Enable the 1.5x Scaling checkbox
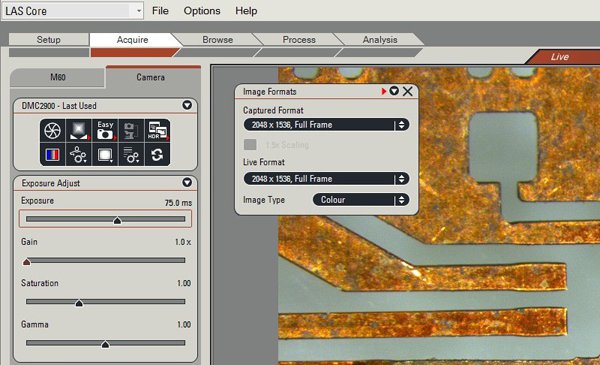The width and height of the screenshot is (600, 365). (250, 145)
